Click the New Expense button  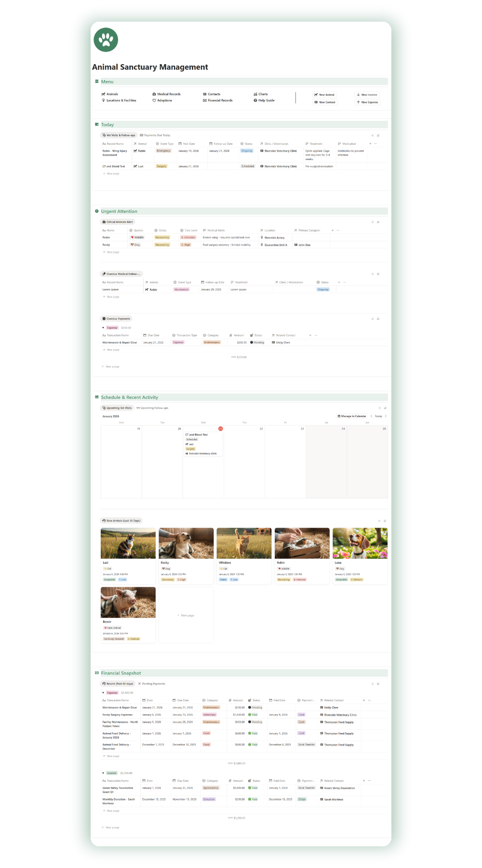coord(367,102)
